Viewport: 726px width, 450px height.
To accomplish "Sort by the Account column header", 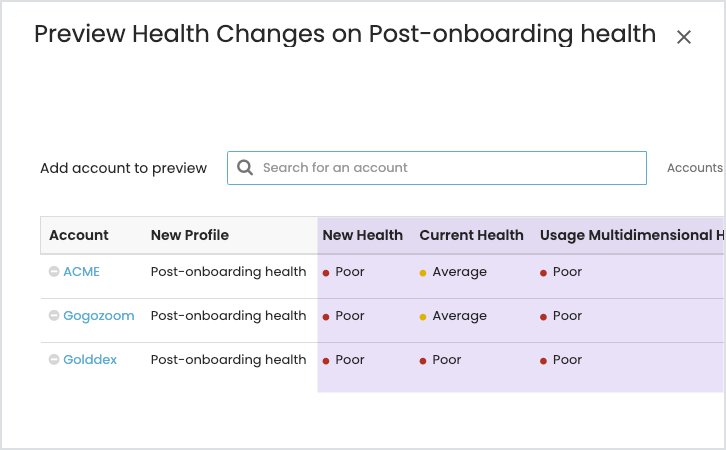I will click(x=79, y=236).
